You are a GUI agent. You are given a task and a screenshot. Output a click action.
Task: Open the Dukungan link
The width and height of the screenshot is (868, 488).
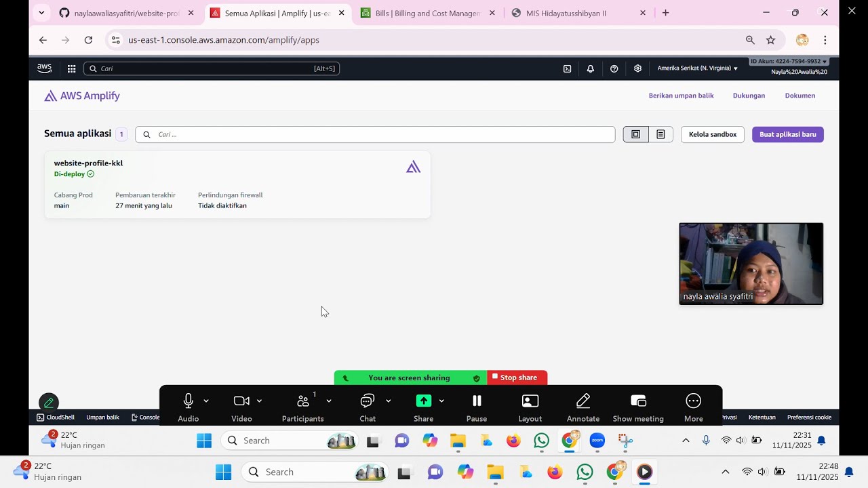749,96
